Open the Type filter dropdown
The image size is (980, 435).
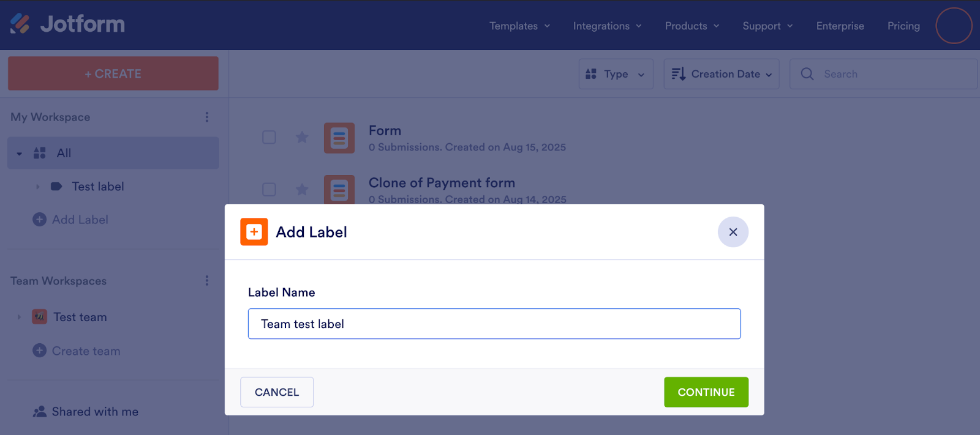tap(616, 74)
